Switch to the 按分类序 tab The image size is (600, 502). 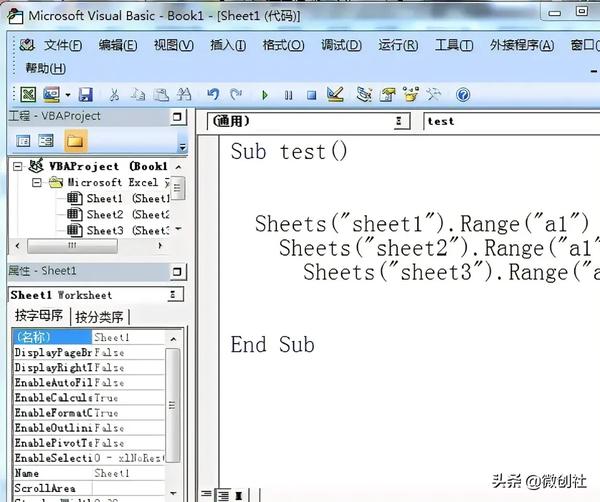99,317
